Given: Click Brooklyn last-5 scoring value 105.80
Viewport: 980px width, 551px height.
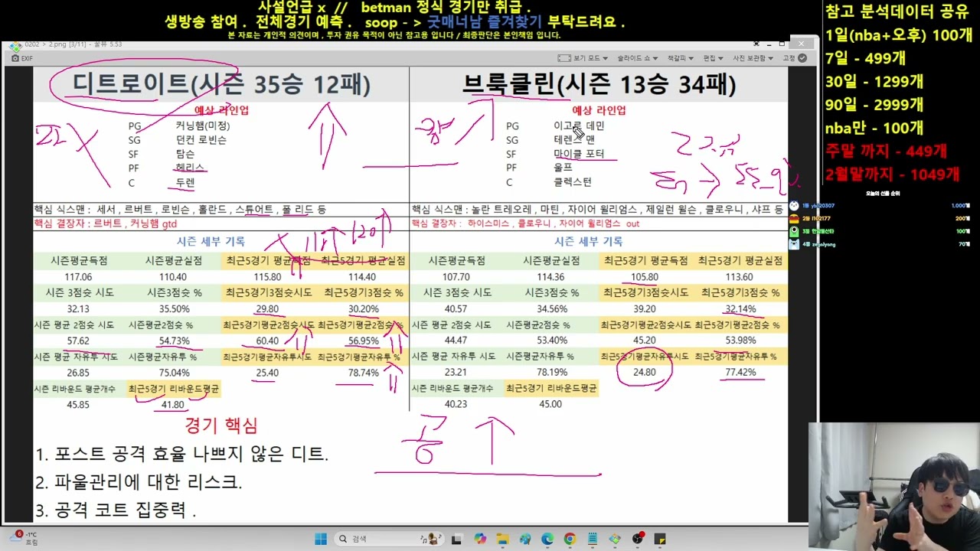Looking at the screenshot, I should click(x=645, y=277).
